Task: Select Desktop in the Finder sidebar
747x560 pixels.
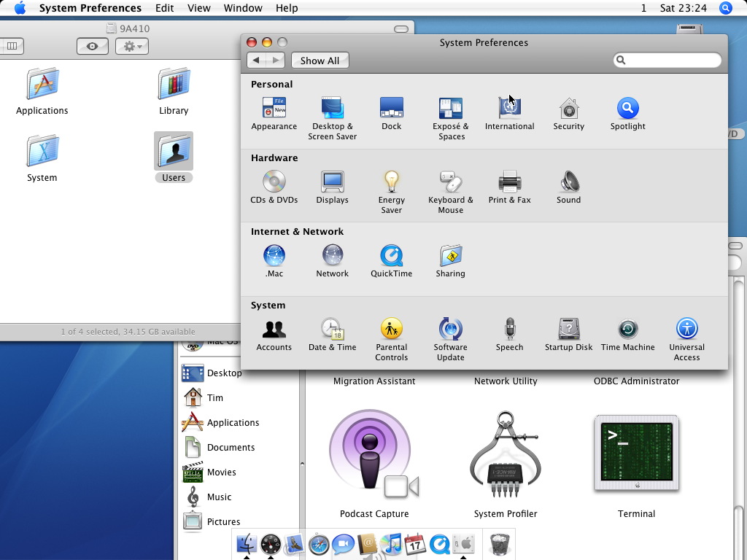Action: point(212,373)
